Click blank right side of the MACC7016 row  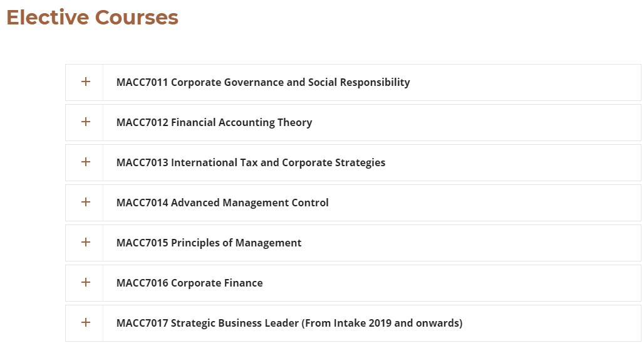click(501, 283)
